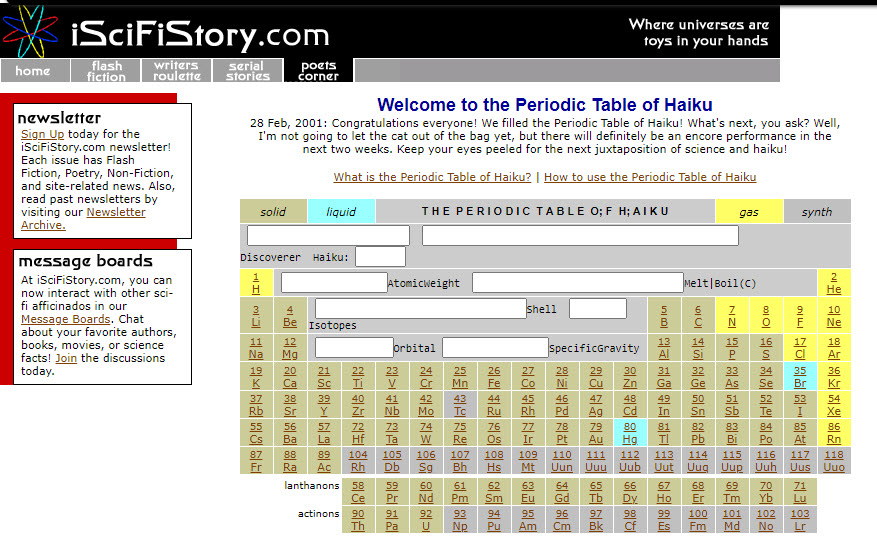
Task: Open the serial stories tab
Action: point(248,70)
